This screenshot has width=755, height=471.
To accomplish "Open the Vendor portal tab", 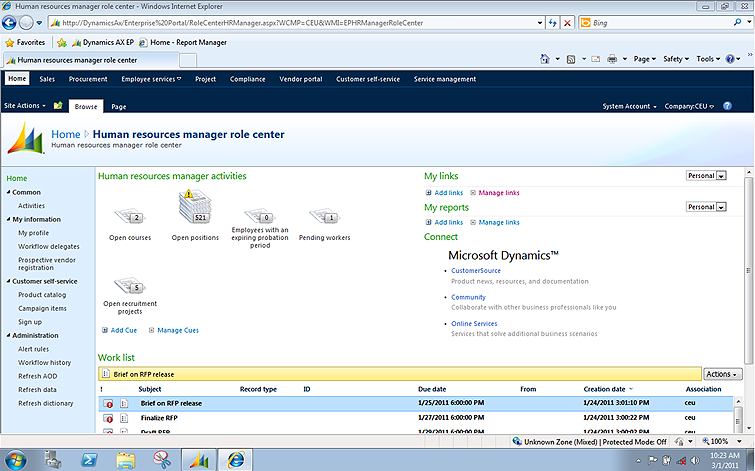I will click(x=300, y=79).
